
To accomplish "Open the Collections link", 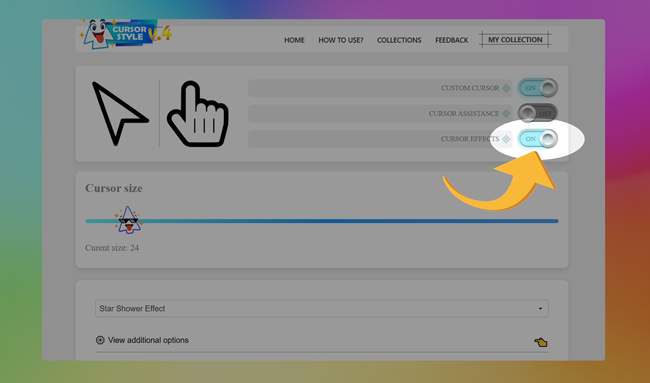I will 399,40.
